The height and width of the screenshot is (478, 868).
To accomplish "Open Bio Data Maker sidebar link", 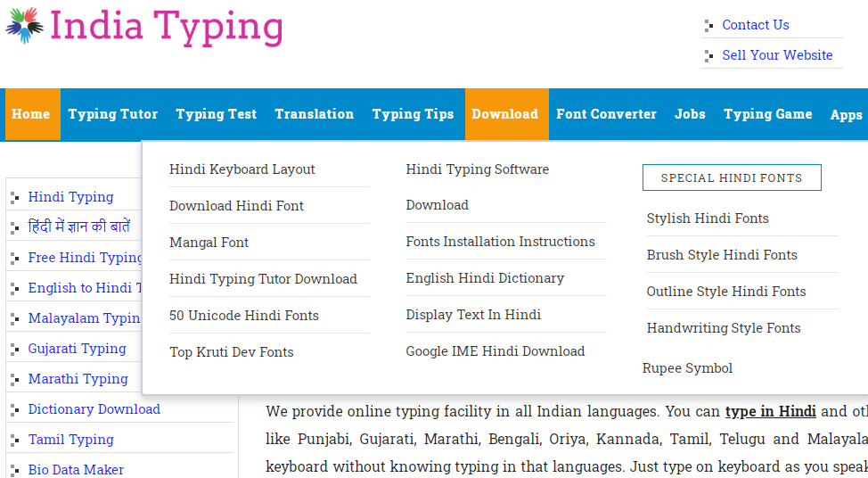I will (76, 470).
